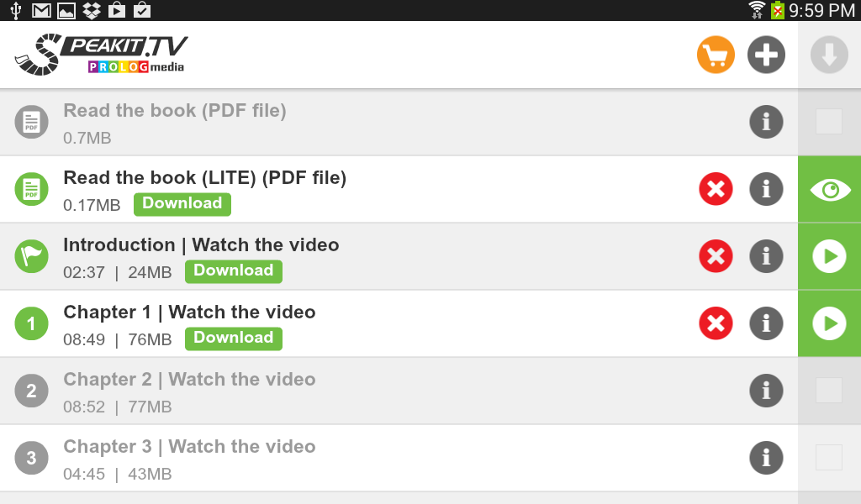
Task: Remove Chapter 1 video using the red X
Action: click(x=716, y=323)
